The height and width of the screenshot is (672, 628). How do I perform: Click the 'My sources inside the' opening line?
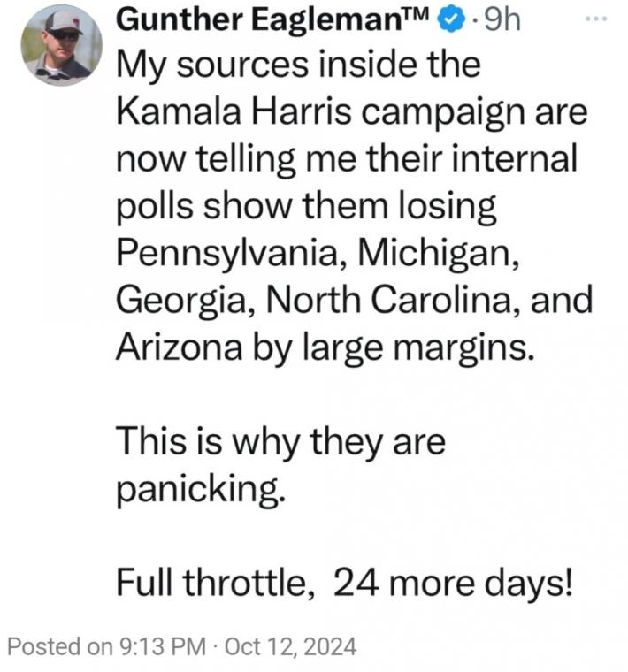pyautogui.click(x=298, y=65)
